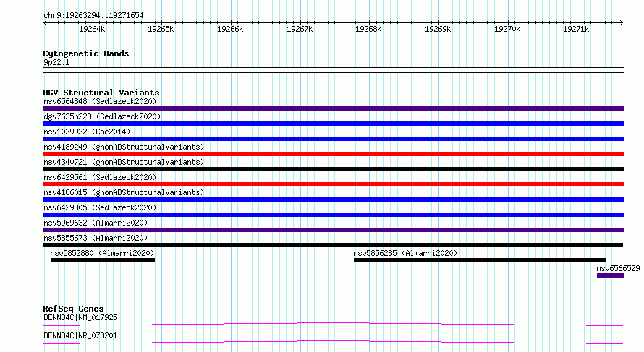Viewport: 644px width, 352px height.
Task: Click nsv4186015 gnomADStructuralVariants label
Action: [124, 192]
